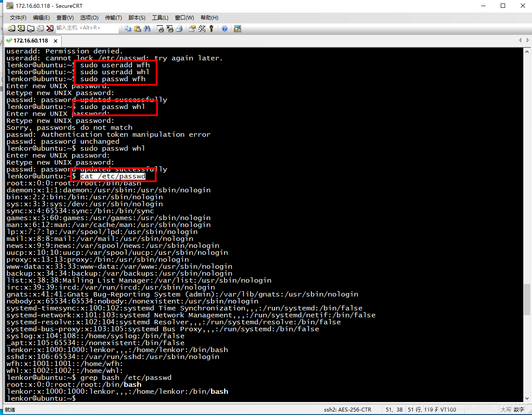Click the 'wfh:x:1001:1001::/home/wfh:' line
The width and height of the screenshot is (532, 415).
tap(65, 364)
